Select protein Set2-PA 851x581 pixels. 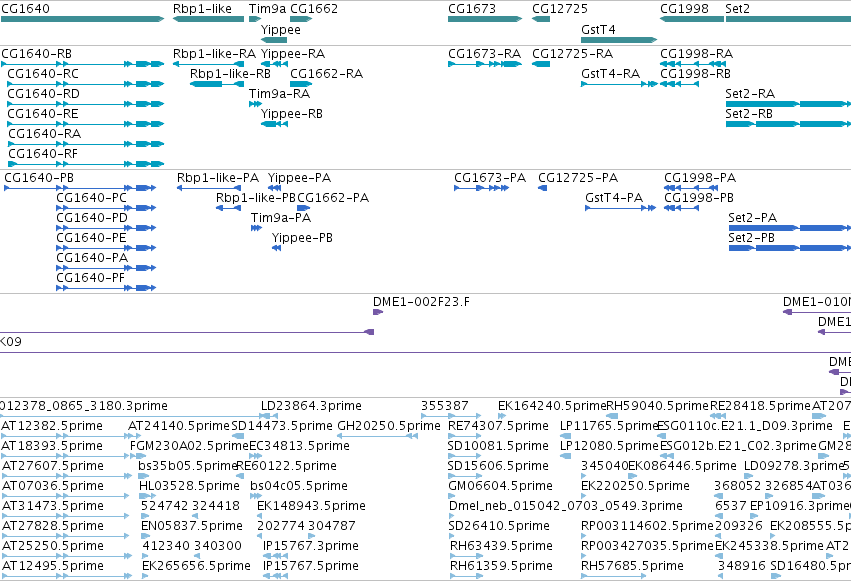tap(790, 228)
